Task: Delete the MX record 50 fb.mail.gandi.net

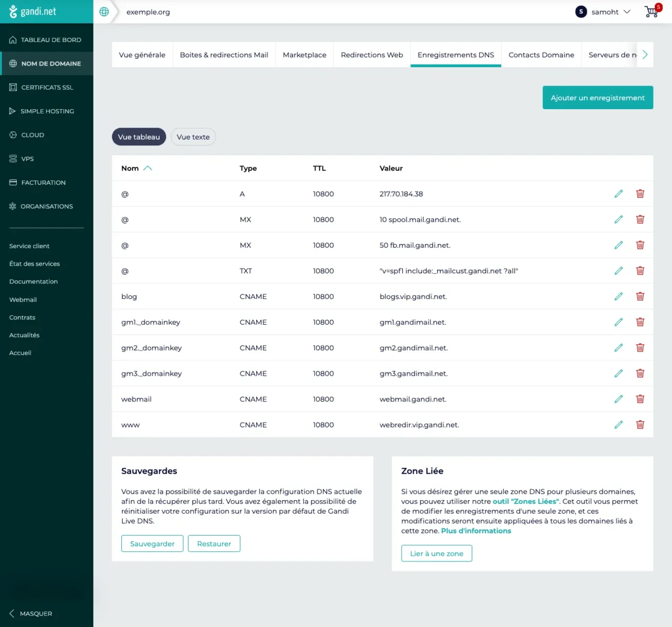Action: (640, 245)
